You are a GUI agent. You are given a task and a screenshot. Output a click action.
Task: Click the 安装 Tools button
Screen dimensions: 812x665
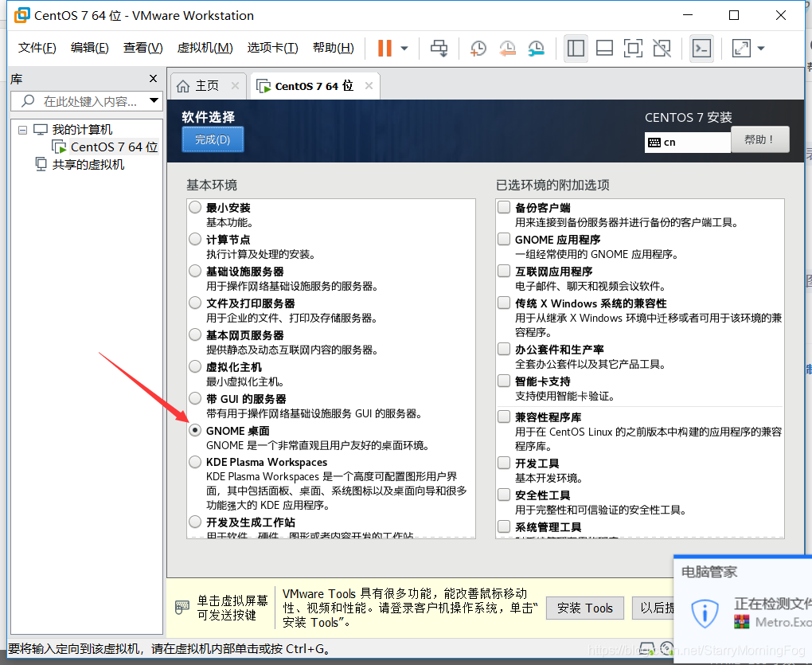[584, 608]
